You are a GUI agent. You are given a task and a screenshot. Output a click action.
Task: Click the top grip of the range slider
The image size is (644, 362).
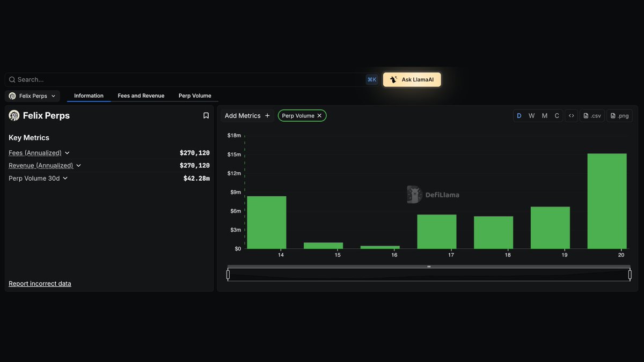[429, 267]
